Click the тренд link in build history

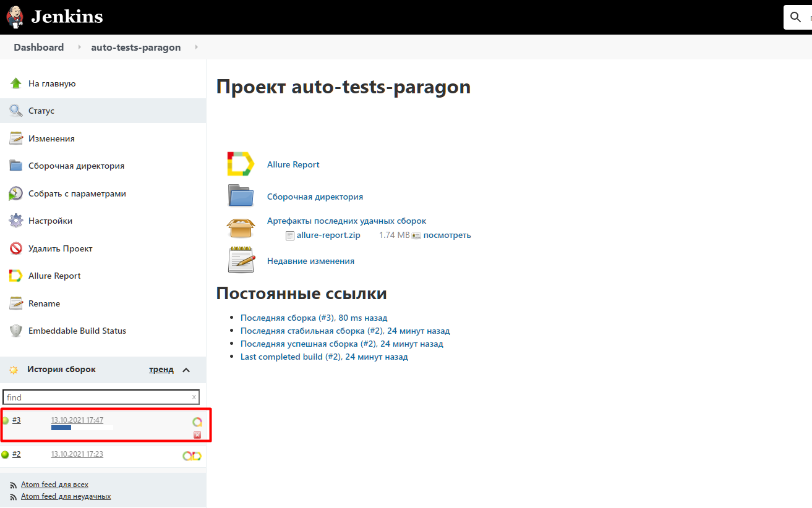[x=161, y=370]
